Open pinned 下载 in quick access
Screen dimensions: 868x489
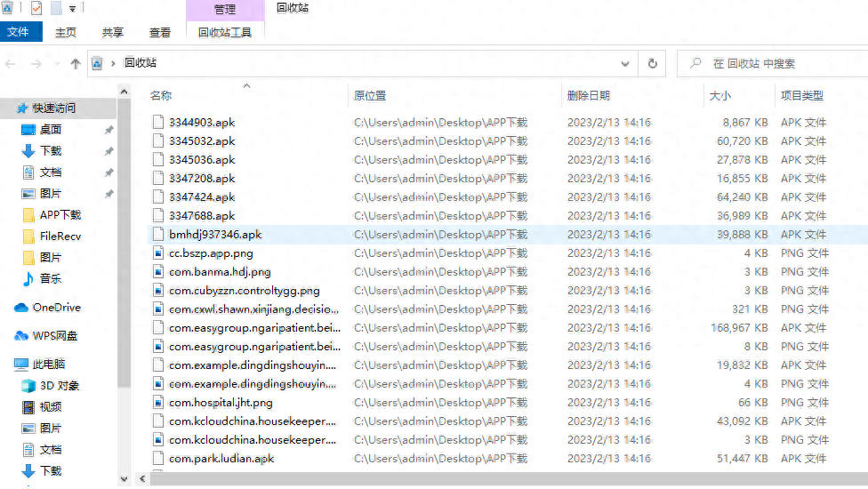(x=51, y=151)
